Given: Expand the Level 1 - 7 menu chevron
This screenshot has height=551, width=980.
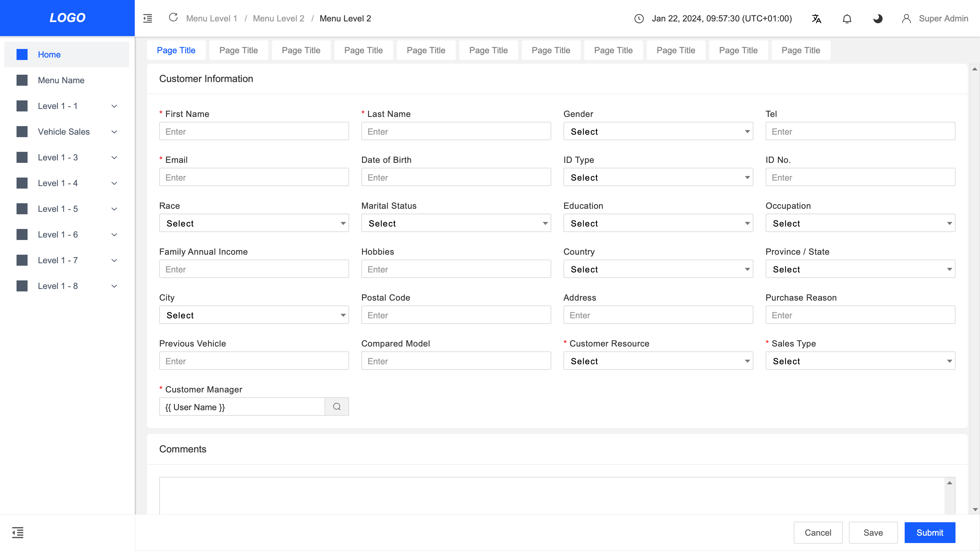Looking at the screenshot, I should point(114,261).
